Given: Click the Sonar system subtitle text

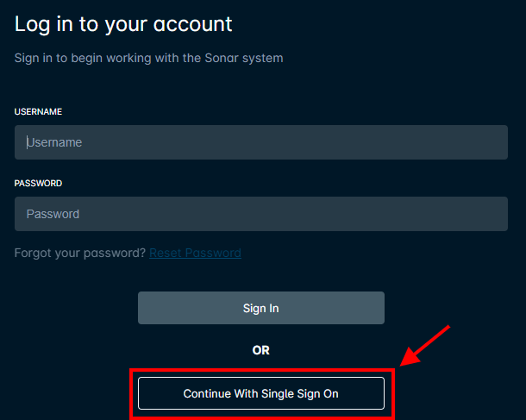Looking at the screenshot, I should coord(148,58).
